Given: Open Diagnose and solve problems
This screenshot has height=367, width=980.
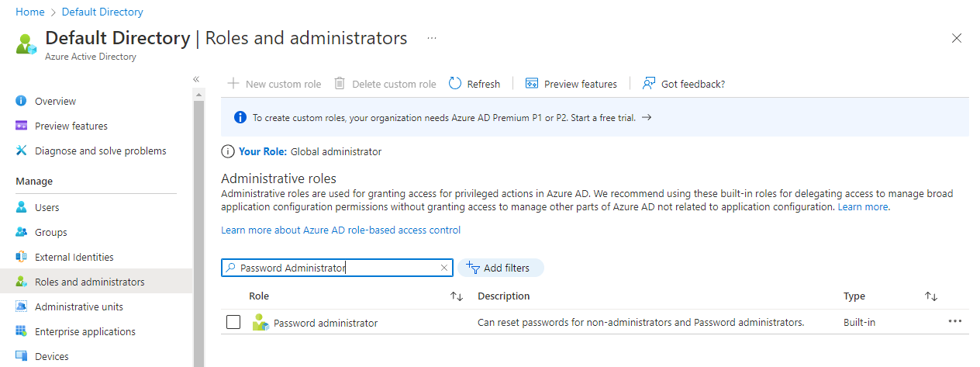Looking at the screenshot, I should click(100, 151).
